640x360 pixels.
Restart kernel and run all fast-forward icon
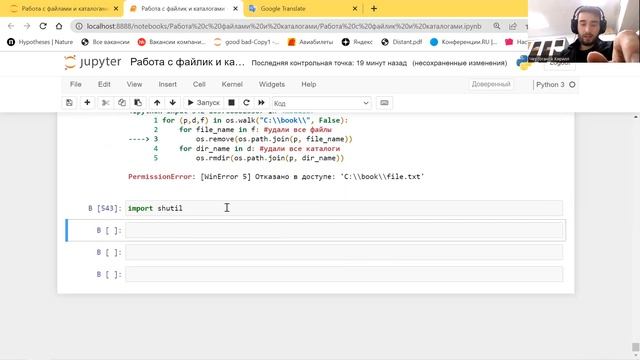click(262, 103)
